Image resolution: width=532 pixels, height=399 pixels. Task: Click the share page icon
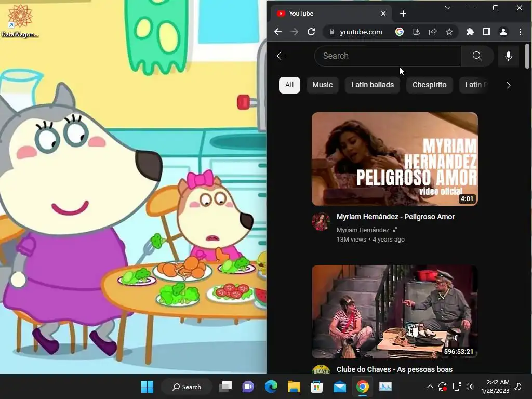point(433,32)
